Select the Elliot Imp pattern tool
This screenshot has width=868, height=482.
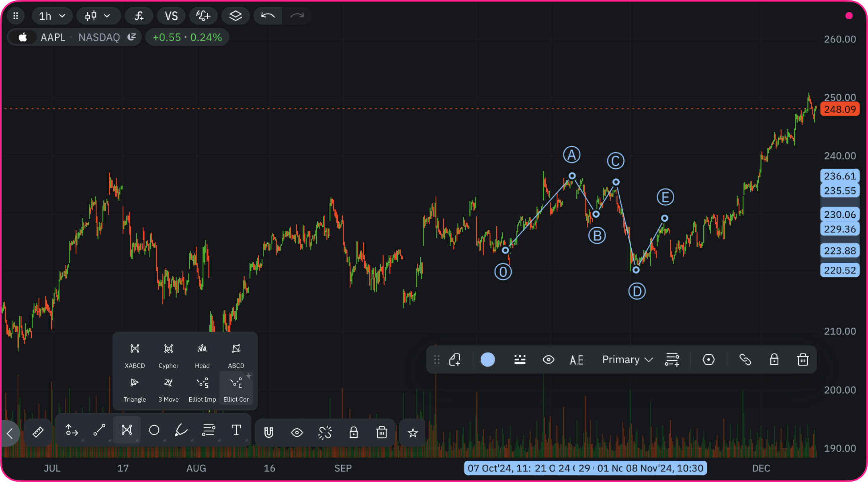[202, 389]
